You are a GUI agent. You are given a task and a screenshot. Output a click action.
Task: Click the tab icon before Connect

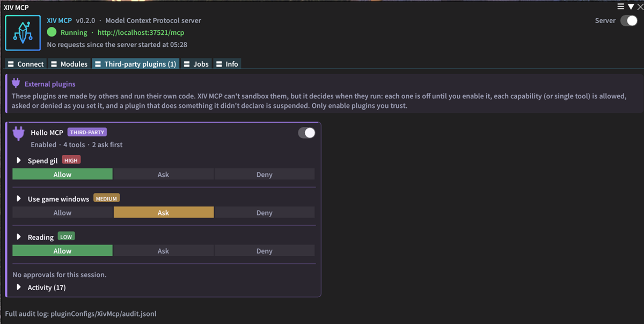tap(11, 64)
